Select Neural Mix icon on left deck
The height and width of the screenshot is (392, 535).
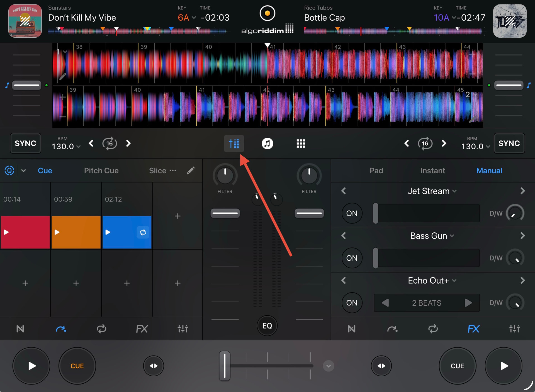pos(20,329)
